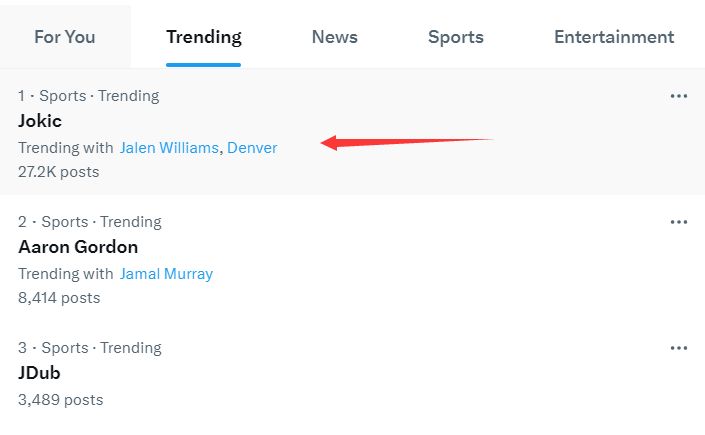Image resolution: width=705 pixels, height=435 pixels.
Task: Click the '1 · Sports · Trending' label
Action: 89,96
